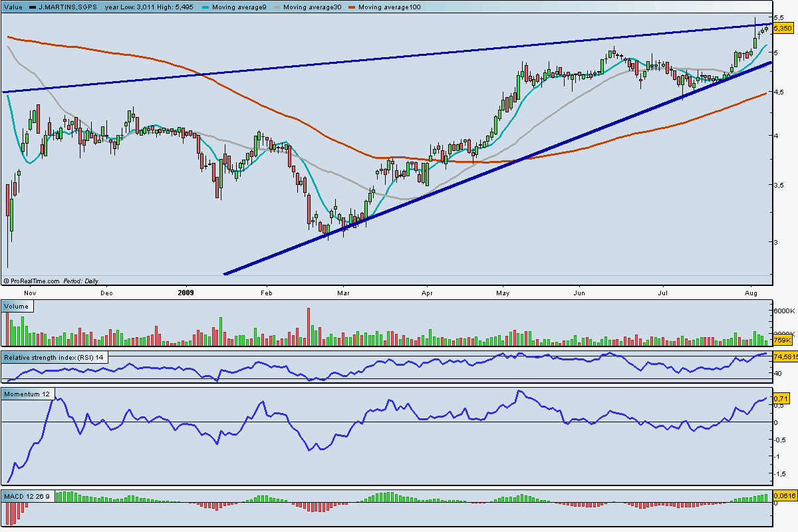Viewport: 798px width, 532px height.
Task: Click the Dec label on time axis
Action: [x=106, y=292]
